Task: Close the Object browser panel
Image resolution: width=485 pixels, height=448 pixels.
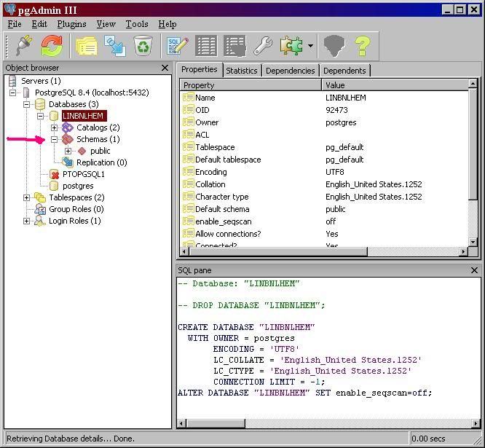Action: (x=165, y=68)
